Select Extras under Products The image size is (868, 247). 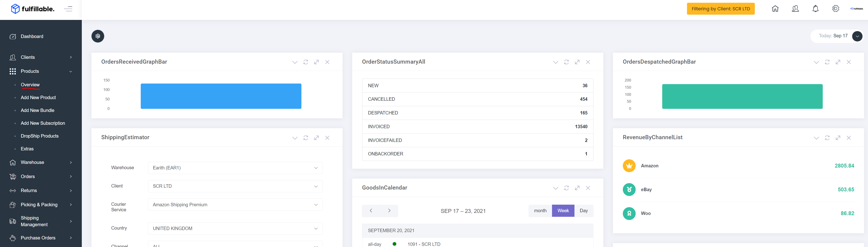pos(27,149)
